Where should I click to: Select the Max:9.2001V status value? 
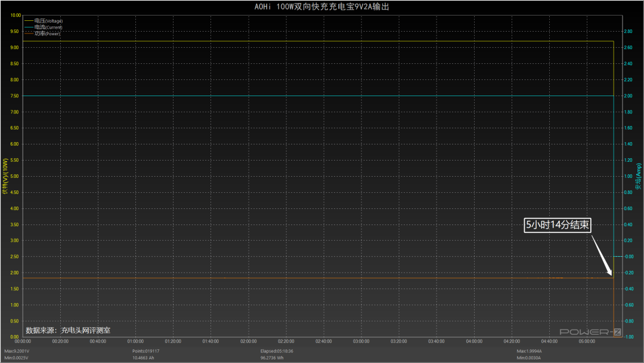[17, 351]
